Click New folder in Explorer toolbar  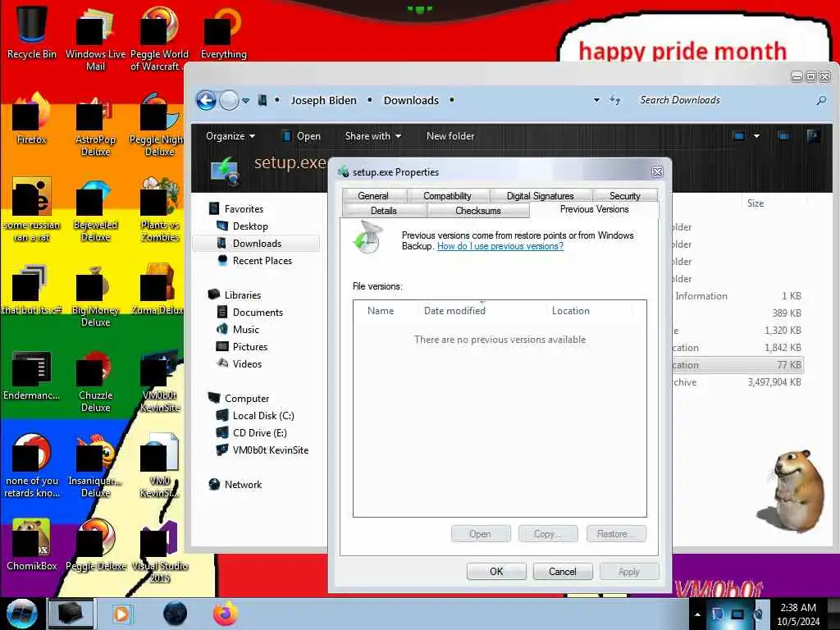(450, 136)
